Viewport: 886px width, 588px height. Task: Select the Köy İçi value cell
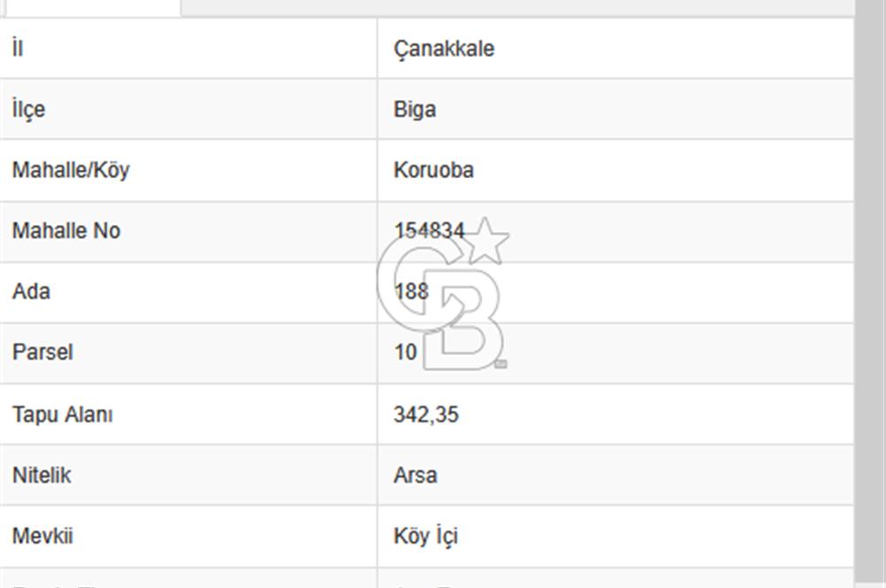tap(425, 536)
